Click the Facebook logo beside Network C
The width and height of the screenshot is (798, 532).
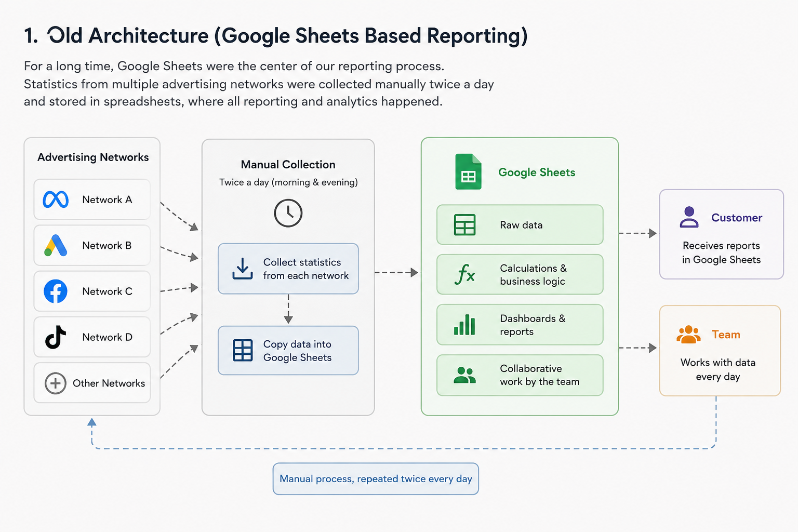[x=56, y=291]
